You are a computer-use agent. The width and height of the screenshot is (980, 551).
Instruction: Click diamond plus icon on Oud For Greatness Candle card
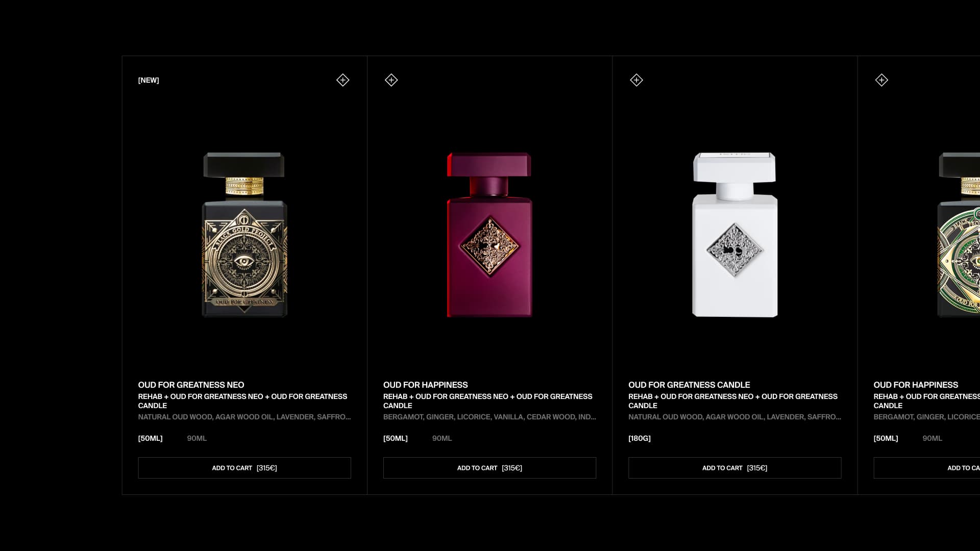(x=636, y=80)
